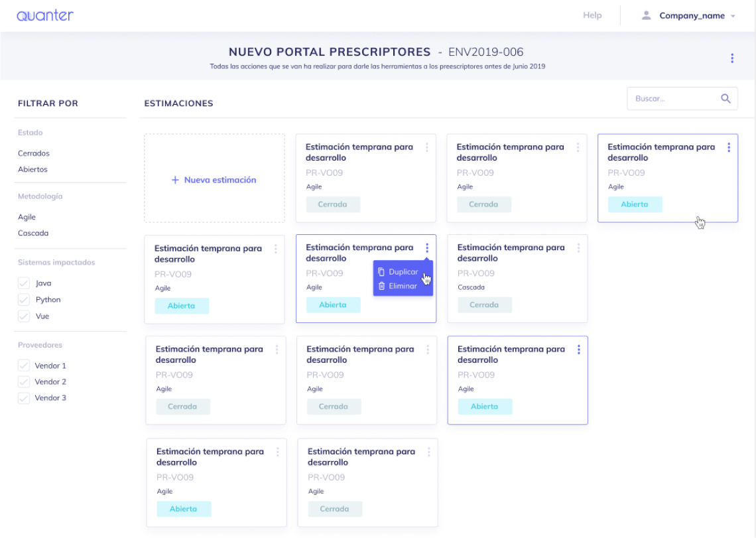
Task: Choose the Agile methodology filter in sidebar
Action: [27, 217]
